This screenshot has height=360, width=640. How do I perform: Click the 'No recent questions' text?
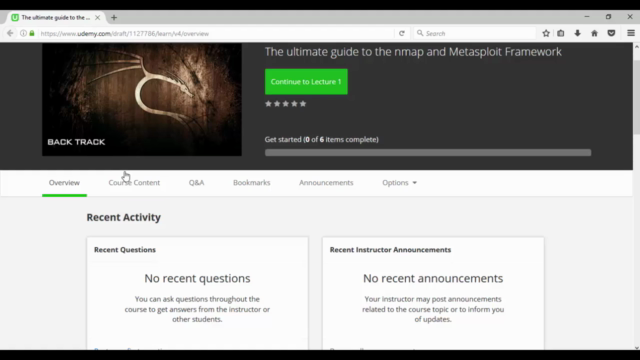[197, 278]
